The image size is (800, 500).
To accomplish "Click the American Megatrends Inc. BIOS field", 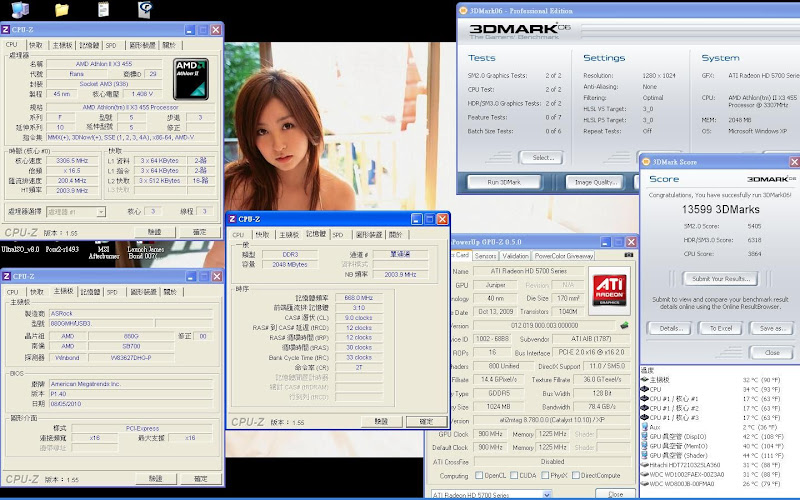I will [131, 384].
